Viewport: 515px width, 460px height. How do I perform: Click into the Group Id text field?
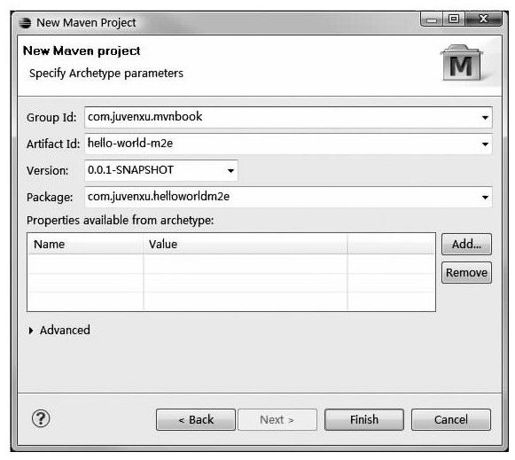coord(282,117)
